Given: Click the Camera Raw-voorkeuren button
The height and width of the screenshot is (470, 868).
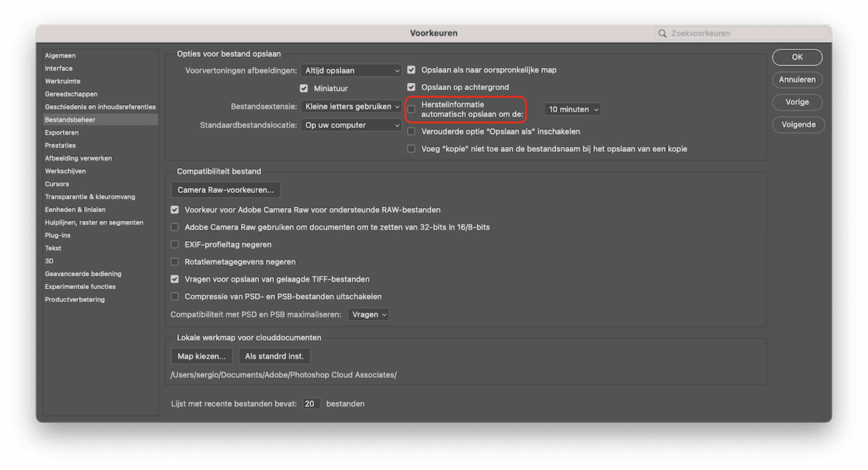Looking at the screenshot, I should (226, 190).
